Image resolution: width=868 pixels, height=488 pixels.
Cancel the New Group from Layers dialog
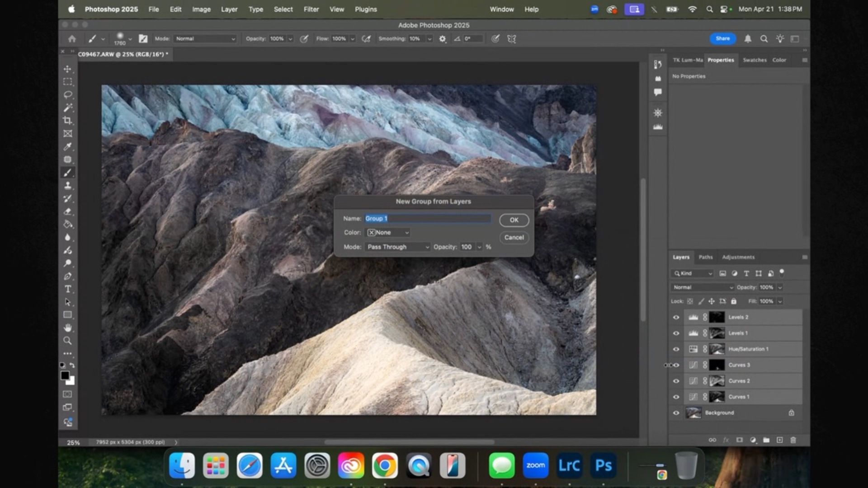(514, 237)
